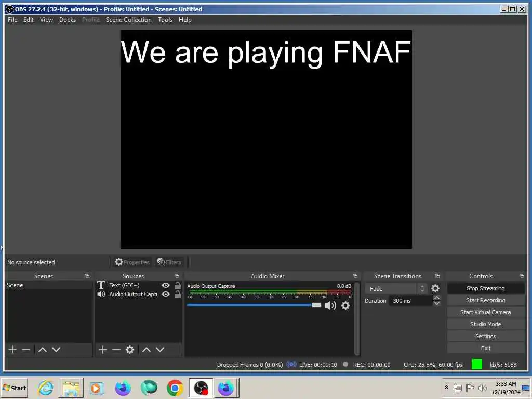The height and width of the screenshot is (399, 532).
Task: Click Stop Streaming button
Action: coord(486,288)
